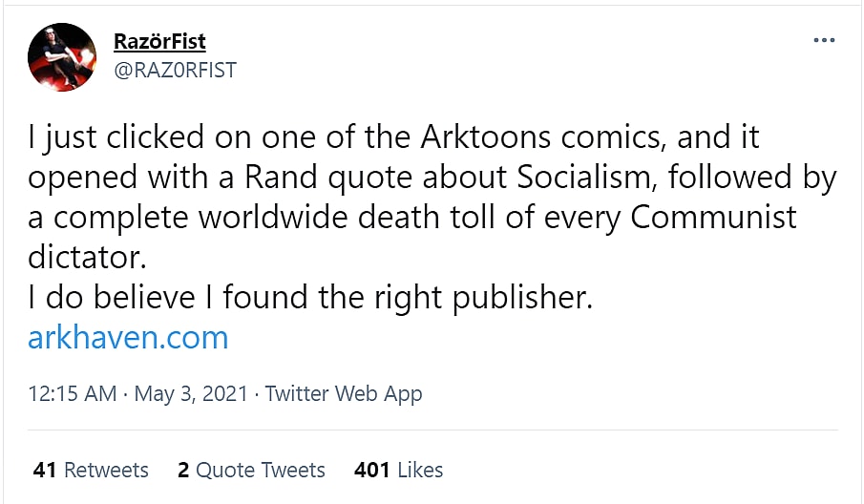Screen dimensions: 864x504
Task: Click the 12:15 AM time stamp
Action: click(73, 393)
